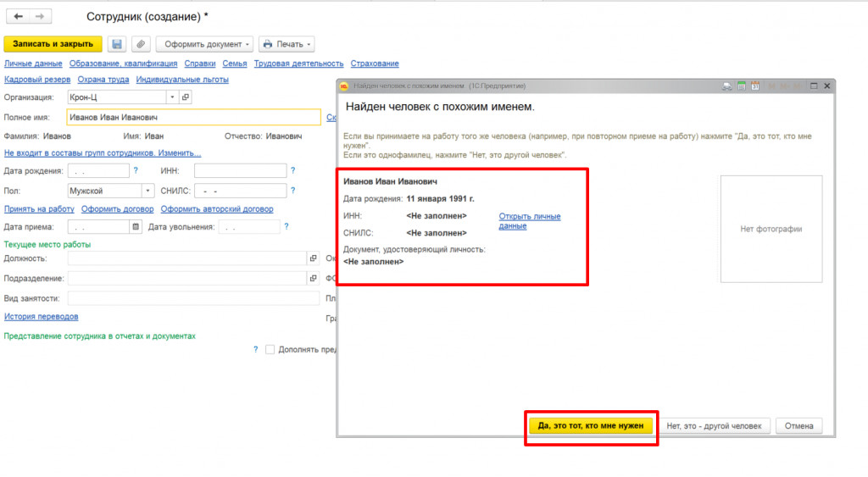868x477 pixels.
Task: Click the Дата приема input field
Action: point(98,226)
